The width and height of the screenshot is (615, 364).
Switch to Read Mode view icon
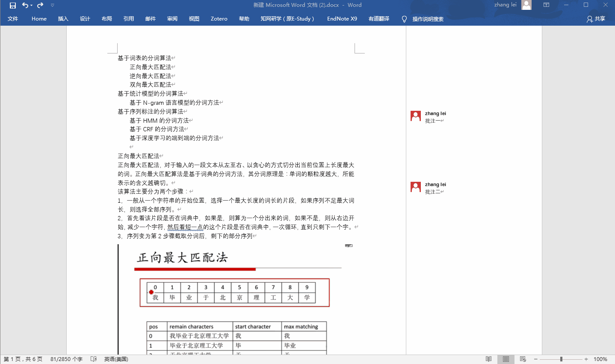488,359
